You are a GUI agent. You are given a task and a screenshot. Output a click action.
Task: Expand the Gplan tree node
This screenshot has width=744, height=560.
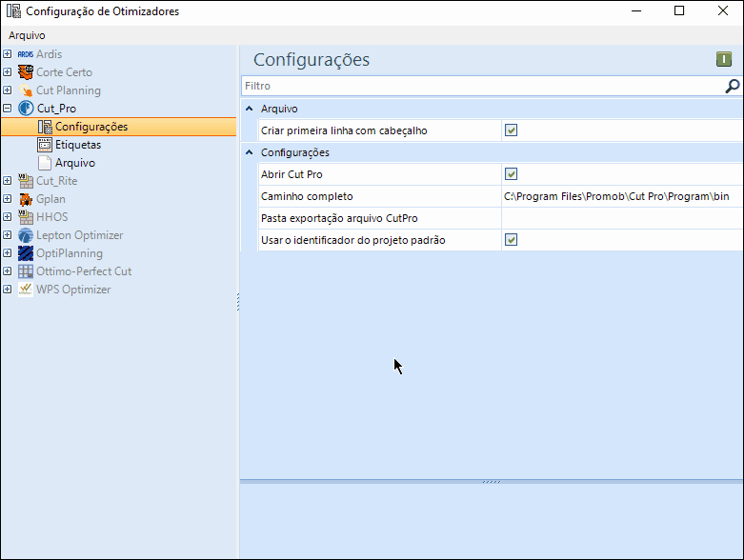8,199
